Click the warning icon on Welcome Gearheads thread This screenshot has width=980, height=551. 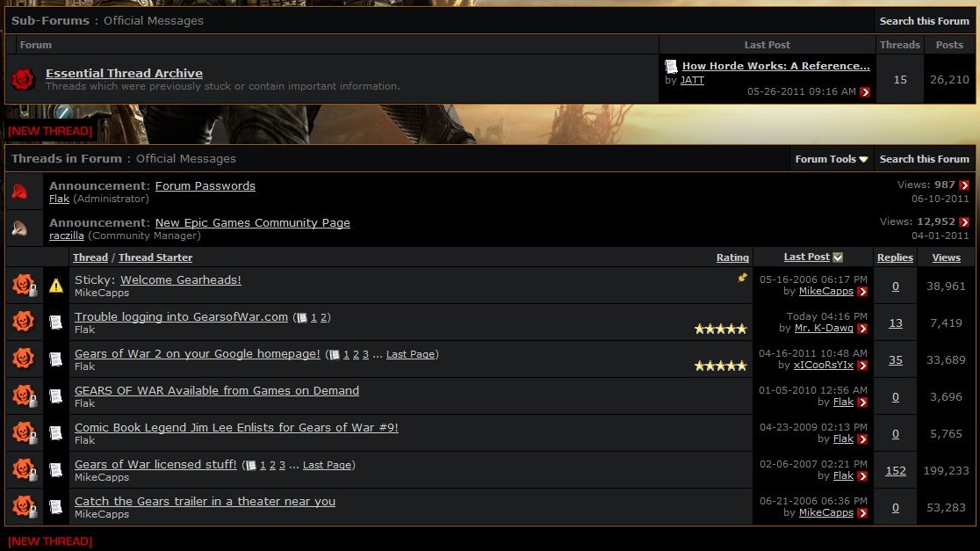click(x=56, y=286)
